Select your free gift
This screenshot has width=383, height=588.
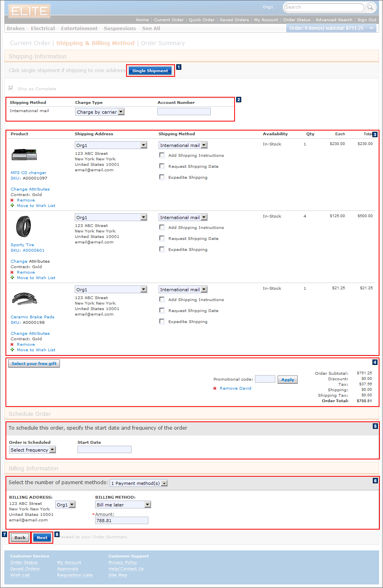coord(34,363)
